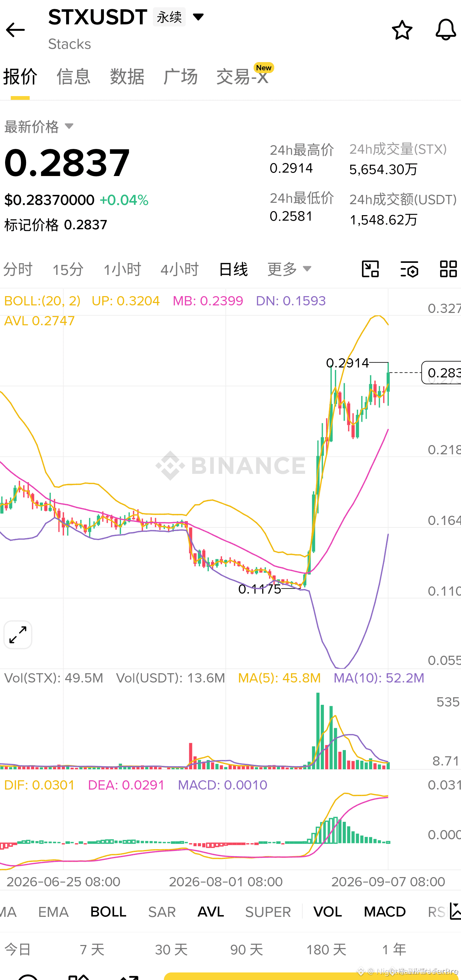Image resolution: width=461 pixels, height=980 pixels.
Task: Expand the STXUSDT pair selector arrow
Action: tap(198, 17)
